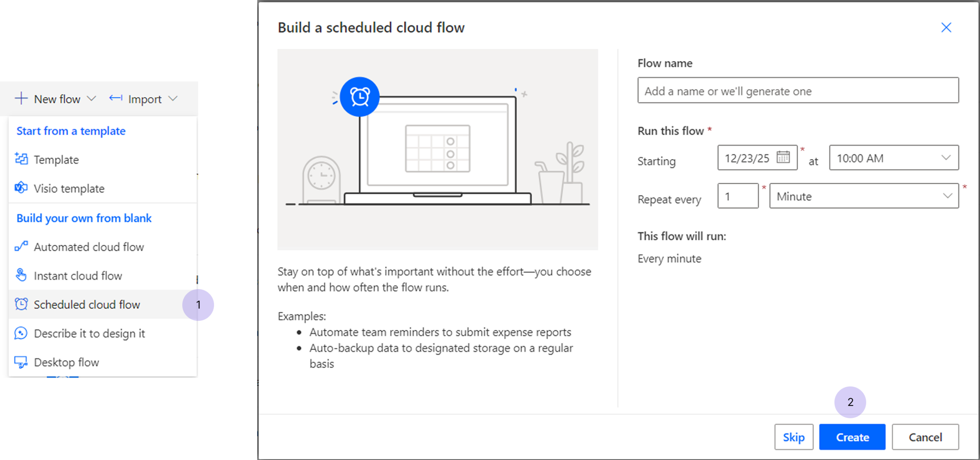
Task: Click the Skip button
Action: pyautogui.click(x=794, y=437)
